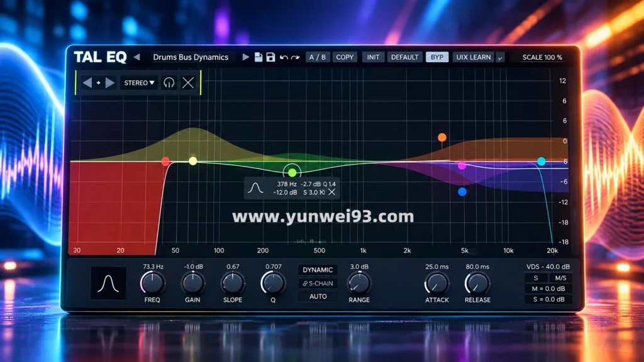Click the 378 Hz value in band popup
The image size is (644, 362).
(287, 184)
